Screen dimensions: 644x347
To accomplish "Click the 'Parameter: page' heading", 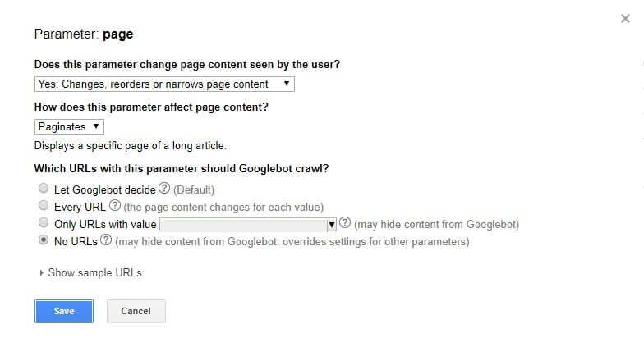I will coord(83,34).
